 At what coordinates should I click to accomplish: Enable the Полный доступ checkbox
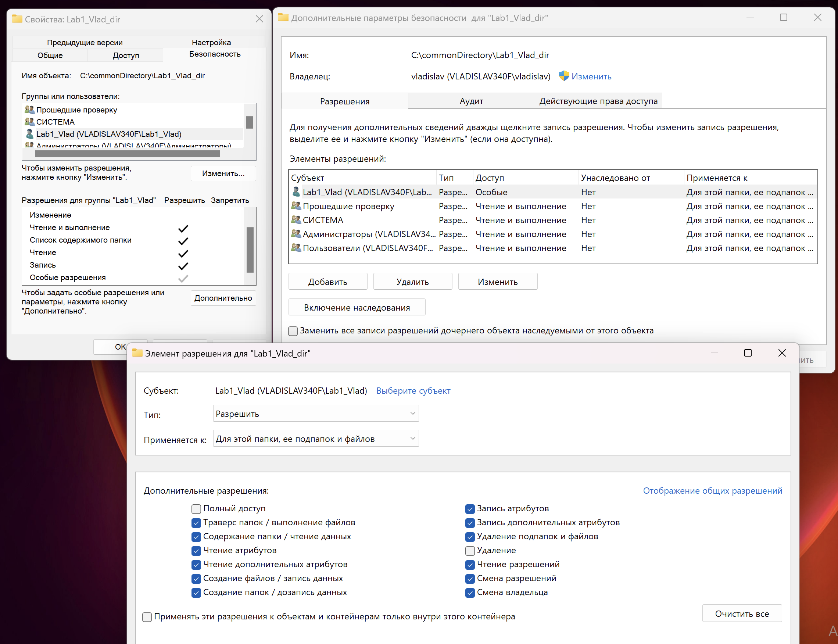tap(196, 509)
